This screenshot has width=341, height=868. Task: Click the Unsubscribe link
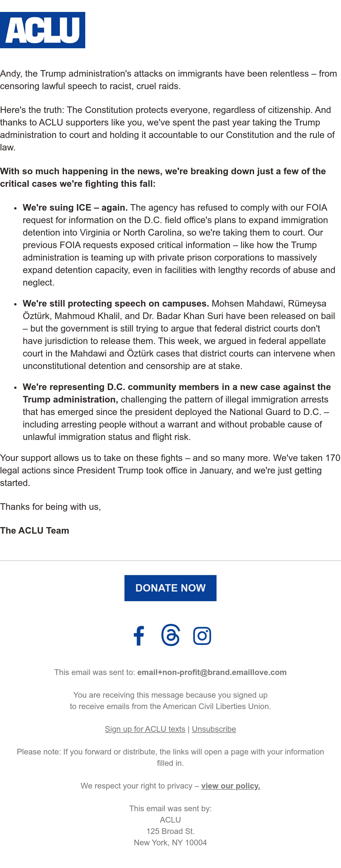[214, 729]
